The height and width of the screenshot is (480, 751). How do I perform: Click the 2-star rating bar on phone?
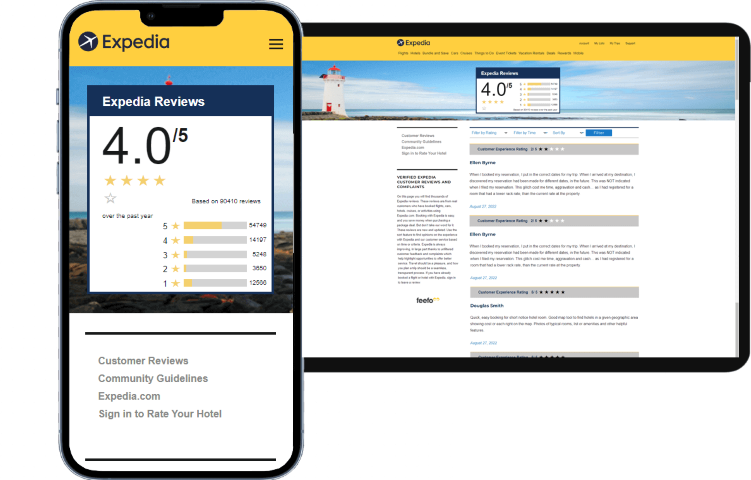215,269
